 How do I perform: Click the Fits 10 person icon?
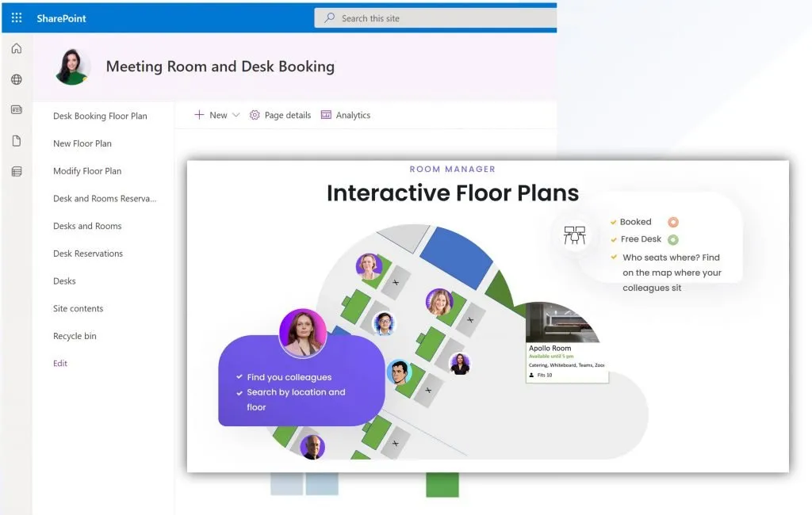531,376
